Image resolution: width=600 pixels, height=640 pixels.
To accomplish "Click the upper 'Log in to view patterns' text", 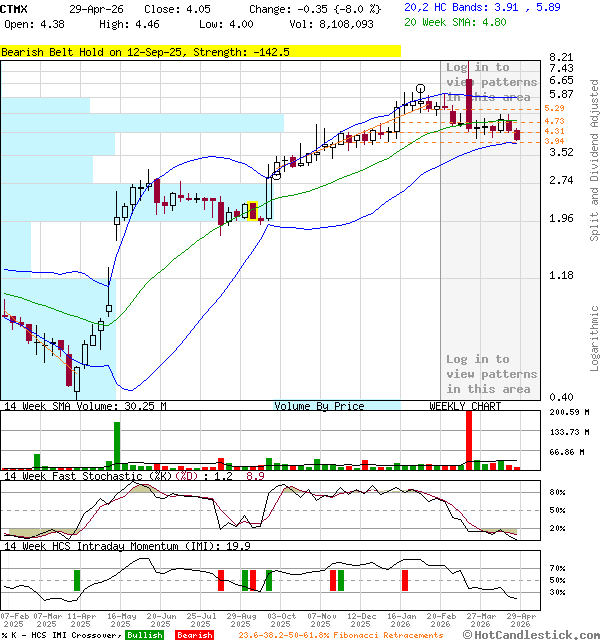I will tap(490, 82).
